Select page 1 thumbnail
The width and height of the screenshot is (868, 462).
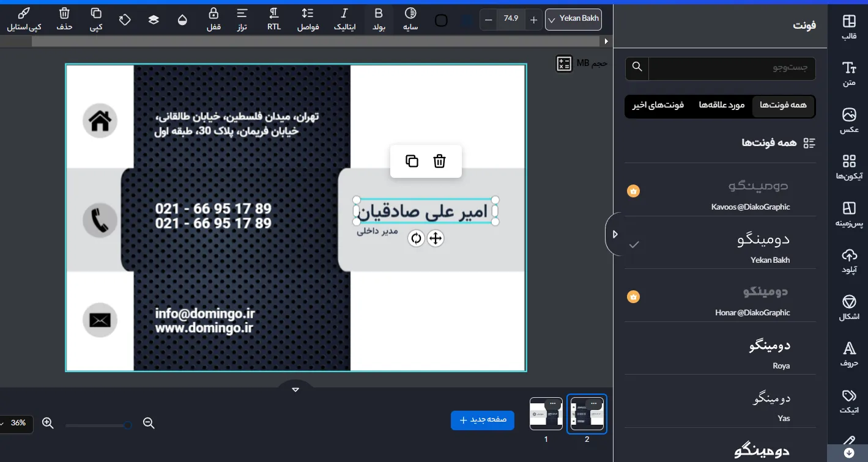tap(546, 414)
